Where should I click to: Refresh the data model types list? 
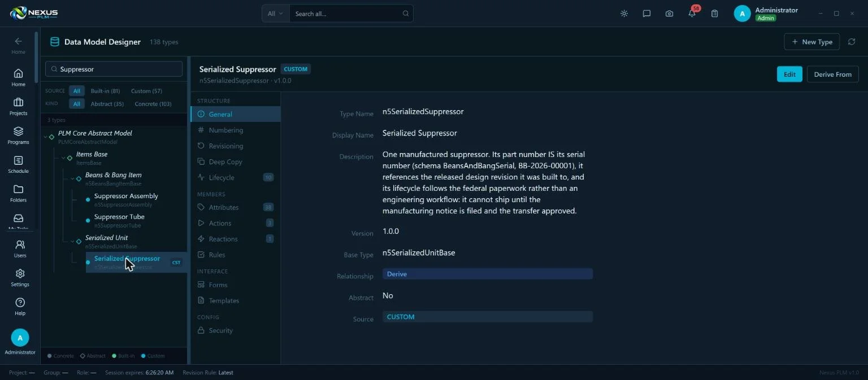852,42
